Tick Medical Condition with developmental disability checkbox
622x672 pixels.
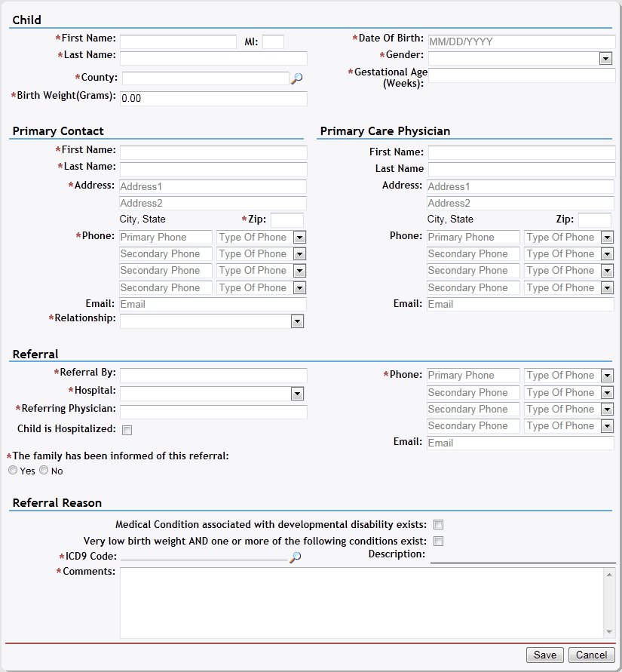click(x=437, y=525)
